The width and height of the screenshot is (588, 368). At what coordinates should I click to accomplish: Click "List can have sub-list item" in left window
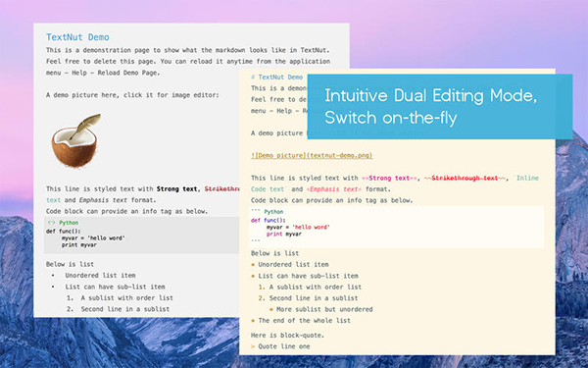[x=115, y=287]
